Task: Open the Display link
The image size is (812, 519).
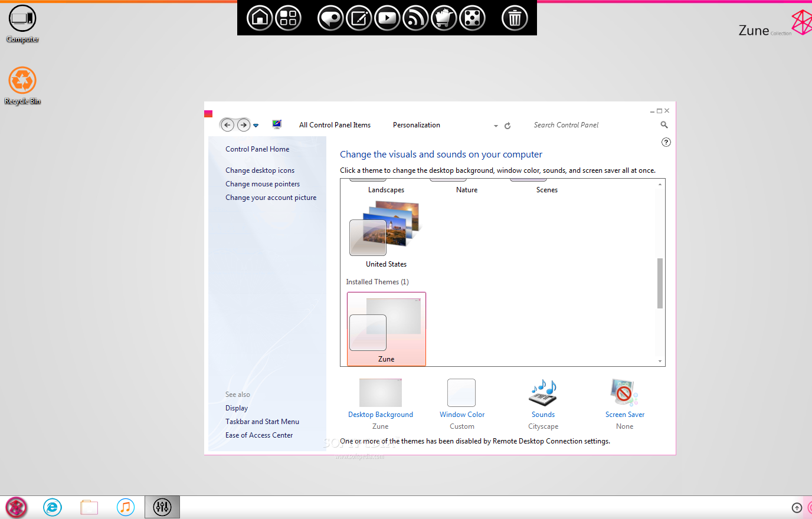Action: 237,408
